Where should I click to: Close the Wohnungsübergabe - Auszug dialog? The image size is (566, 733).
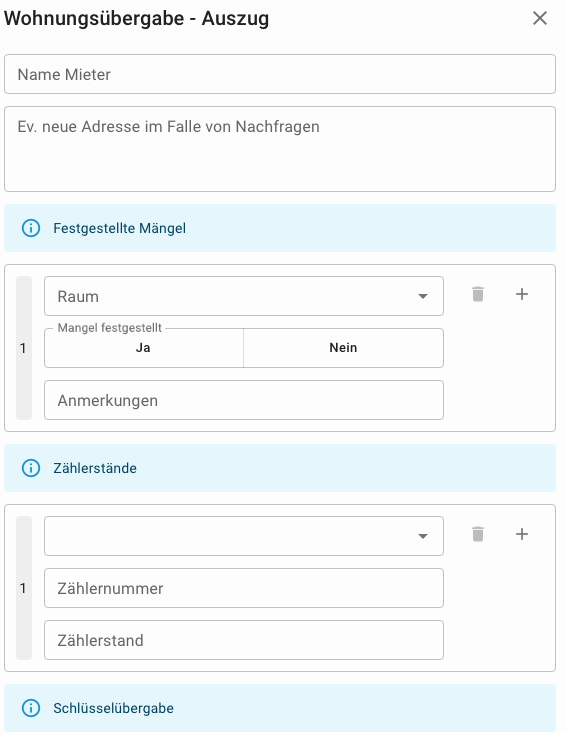click(x=540, y=19)
